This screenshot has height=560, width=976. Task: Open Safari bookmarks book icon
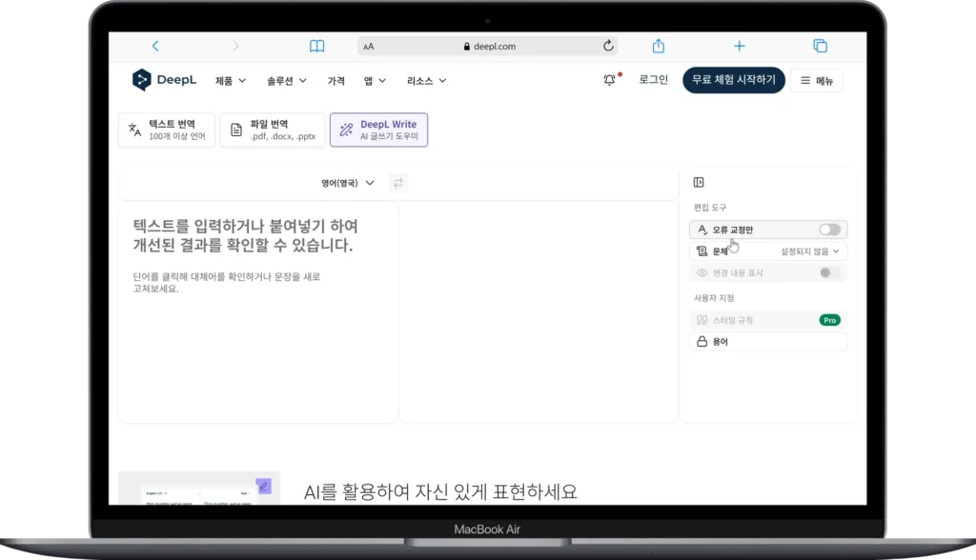coord(316,46)
